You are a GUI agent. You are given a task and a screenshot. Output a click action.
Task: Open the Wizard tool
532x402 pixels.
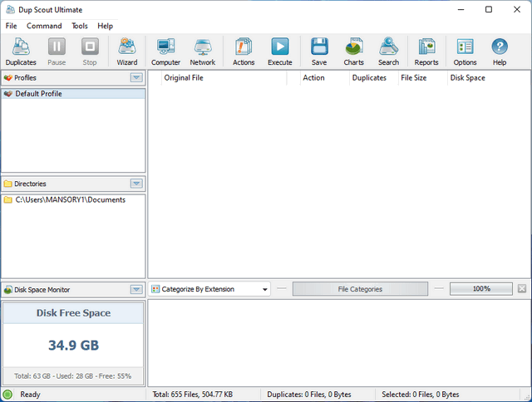coord(127,51)
